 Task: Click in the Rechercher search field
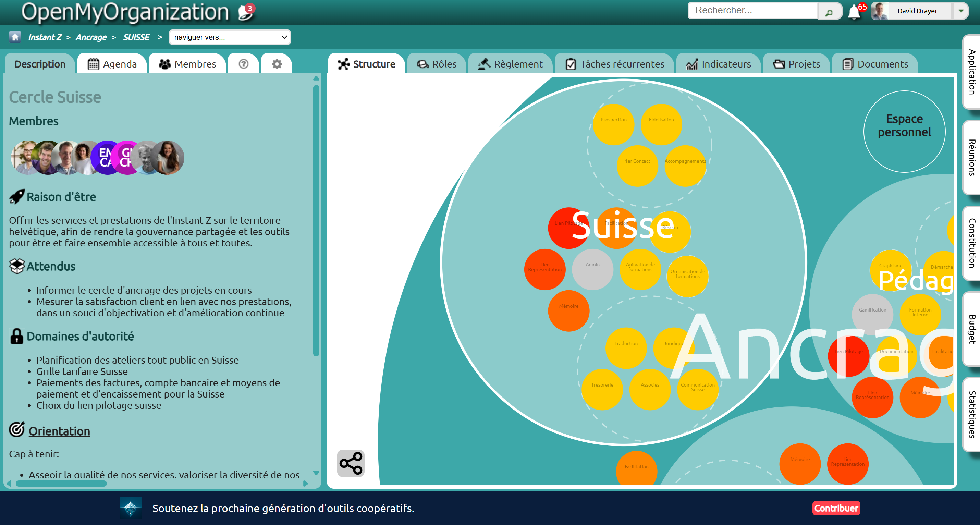753,11
